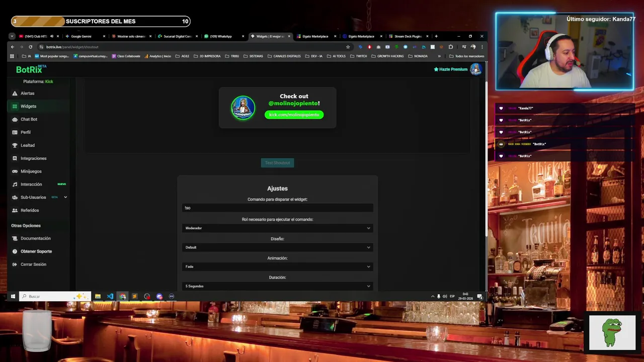This screenshot has height=362, width=644.
Task: Open the Class Collaborate bookmark
Action: pos(126,56)
